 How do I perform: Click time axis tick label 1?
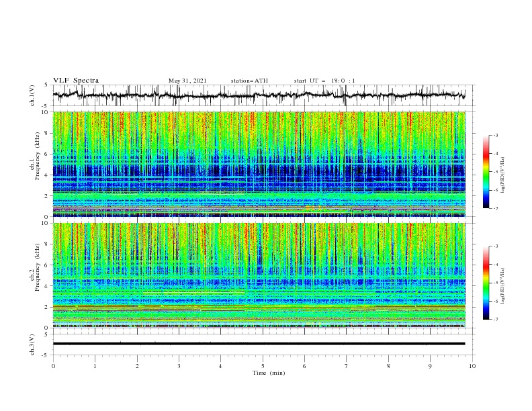coord(95,366)
